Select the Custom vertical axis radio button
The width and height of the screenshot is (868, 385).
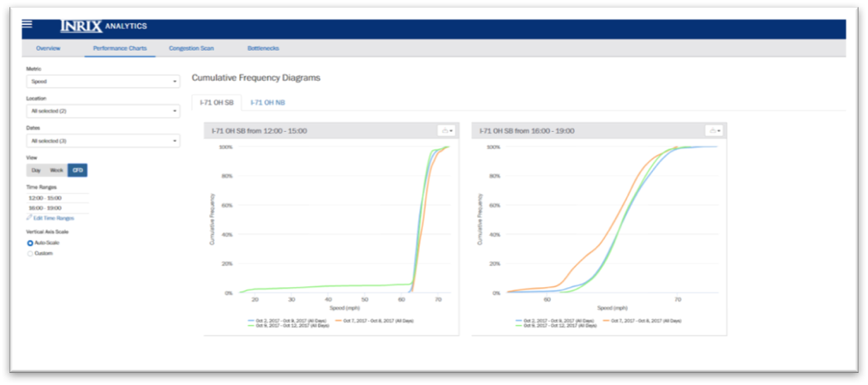30,253
